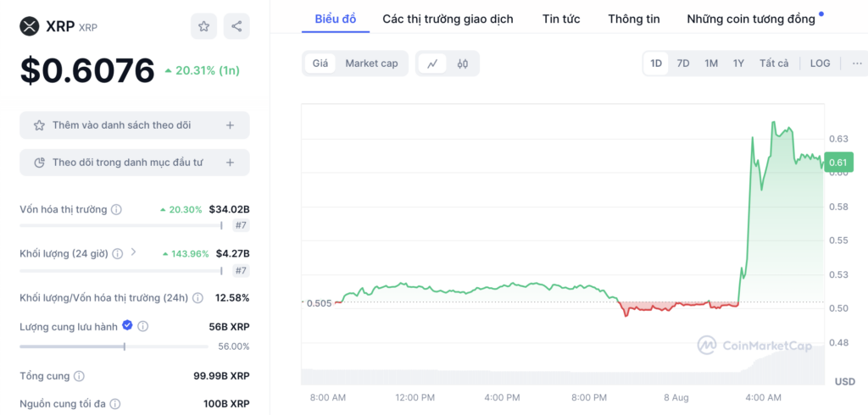
Task: Open Những coin tương đồng tab
Action: (x=751, y=19)
